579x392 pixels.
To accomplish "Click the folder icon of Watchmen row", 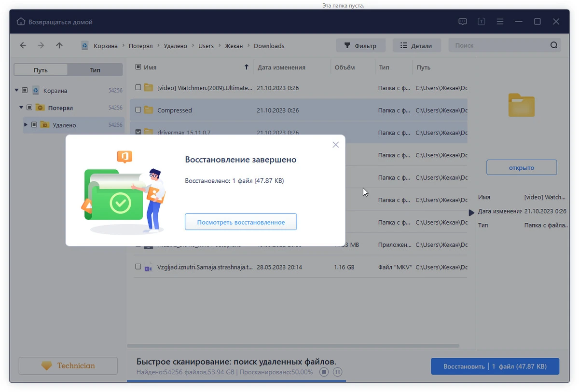I will [149, 88].
